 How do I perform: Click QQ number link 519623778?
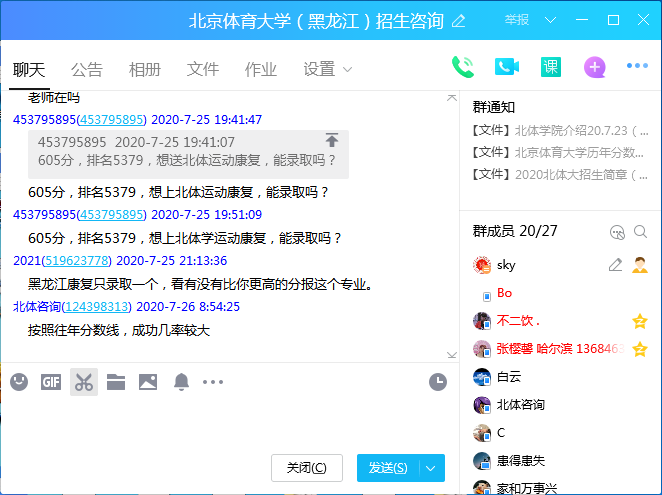point(76,261)
